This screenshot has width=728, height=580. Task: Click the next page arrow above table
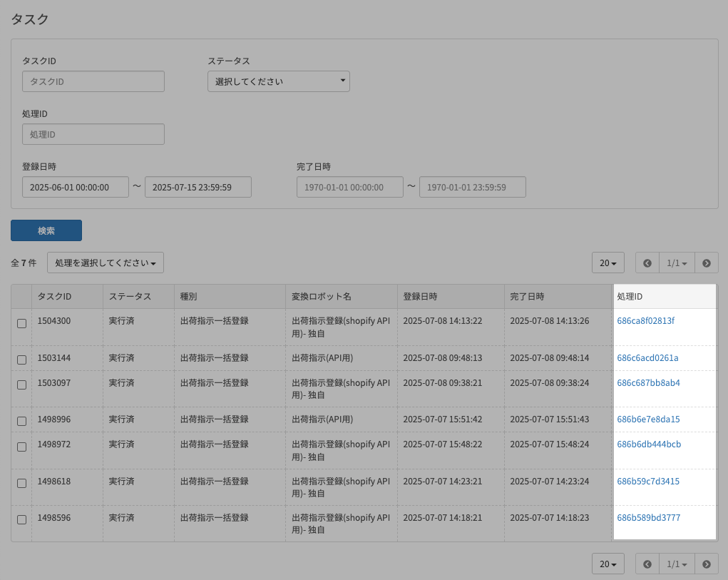pyautogui.click(x=706, y=263)
